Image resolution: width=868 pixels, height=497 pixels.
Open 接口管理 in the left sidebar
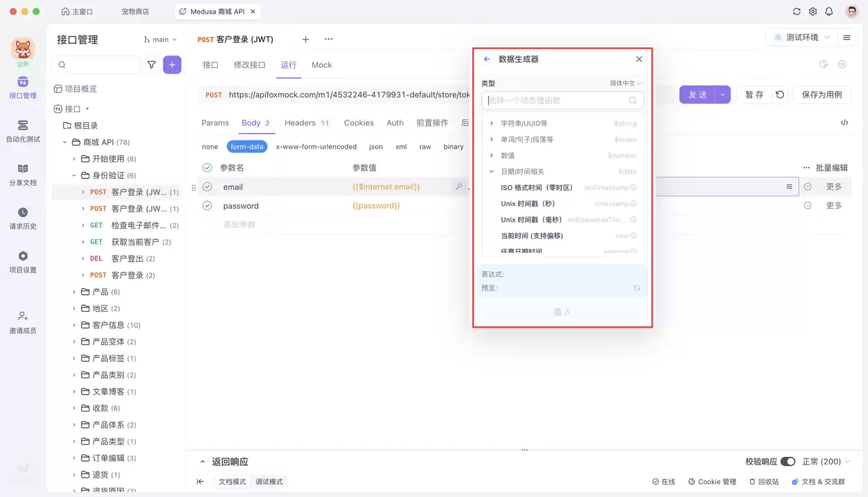[x=23, y=88]
